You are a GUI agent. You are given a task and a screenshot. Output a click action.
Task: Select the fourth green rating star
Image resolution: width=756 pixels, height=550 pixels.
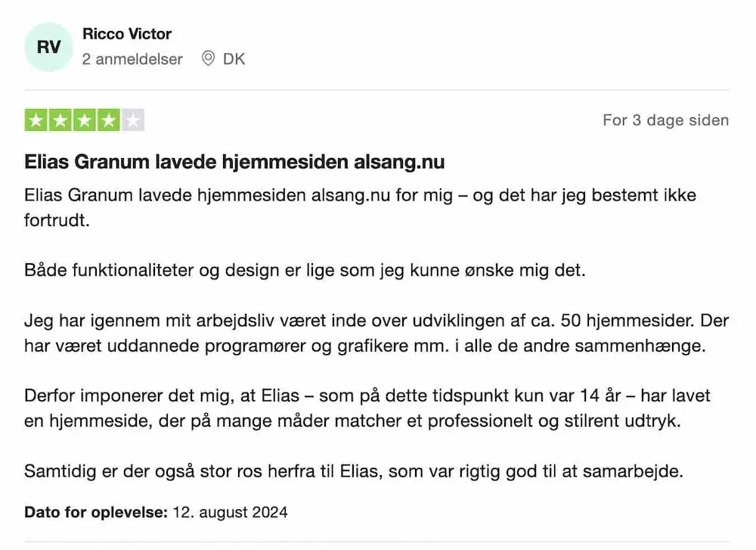[x=108, y=120]
